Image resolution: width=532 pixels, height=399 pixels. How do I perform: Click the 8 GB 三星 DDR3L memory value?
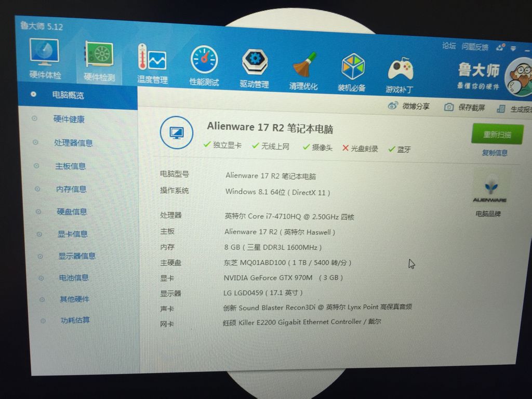(x=273, y=247)
